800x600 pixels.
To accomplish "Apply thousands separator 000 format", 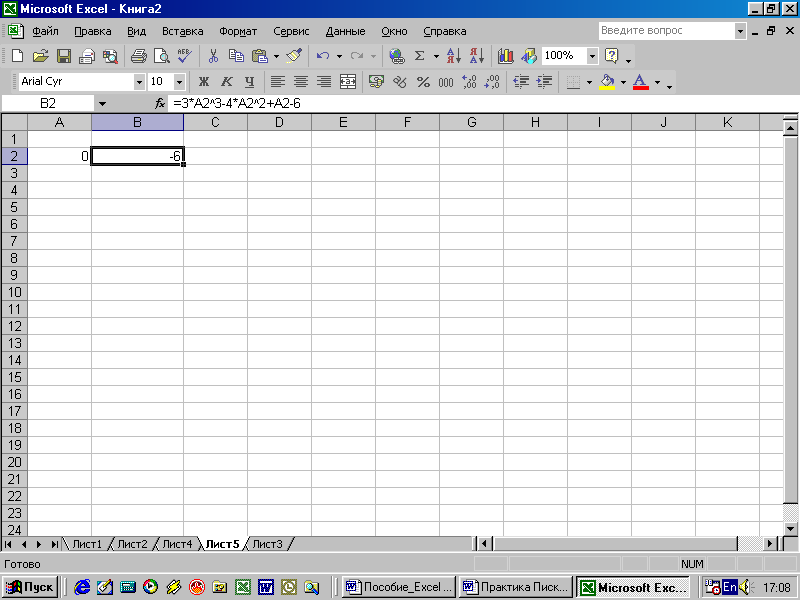I will click(x=446, y=82).
